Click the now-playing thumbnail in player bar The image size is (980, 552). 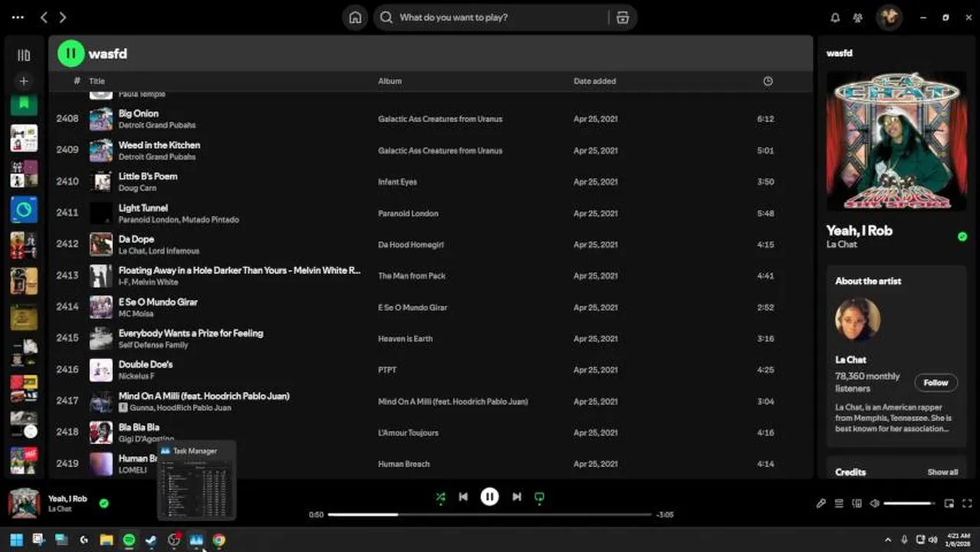pyautogui.click(x=24, y=504)
